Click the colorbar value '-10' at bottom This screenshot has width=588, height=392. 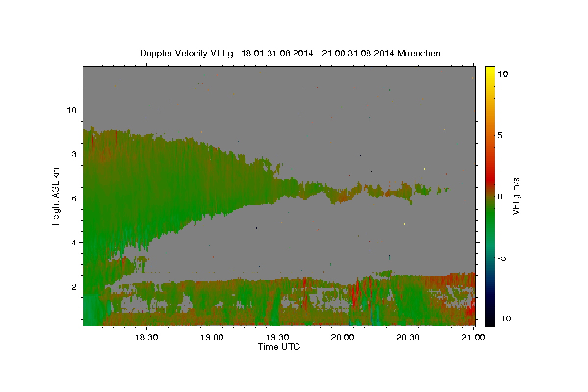[x=504, y=319]
